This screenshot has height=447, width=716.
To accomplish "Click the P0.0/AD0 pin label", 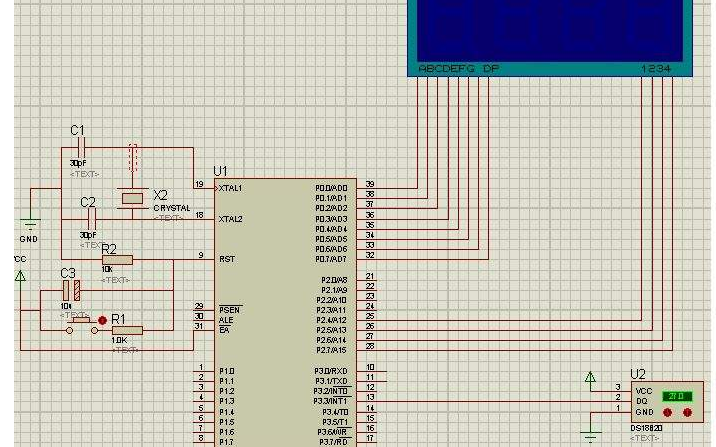I will click(x=331, y=188).
